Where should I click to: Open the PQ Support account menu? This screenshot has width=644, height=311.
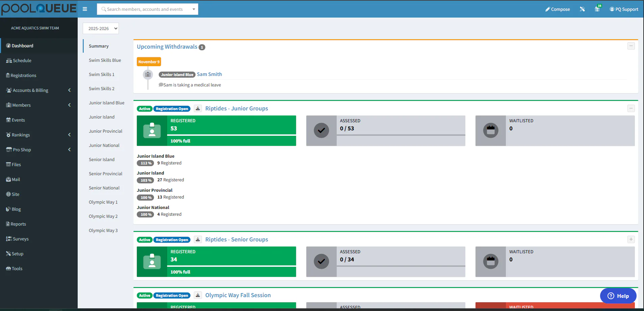click(x=624, y=9)
